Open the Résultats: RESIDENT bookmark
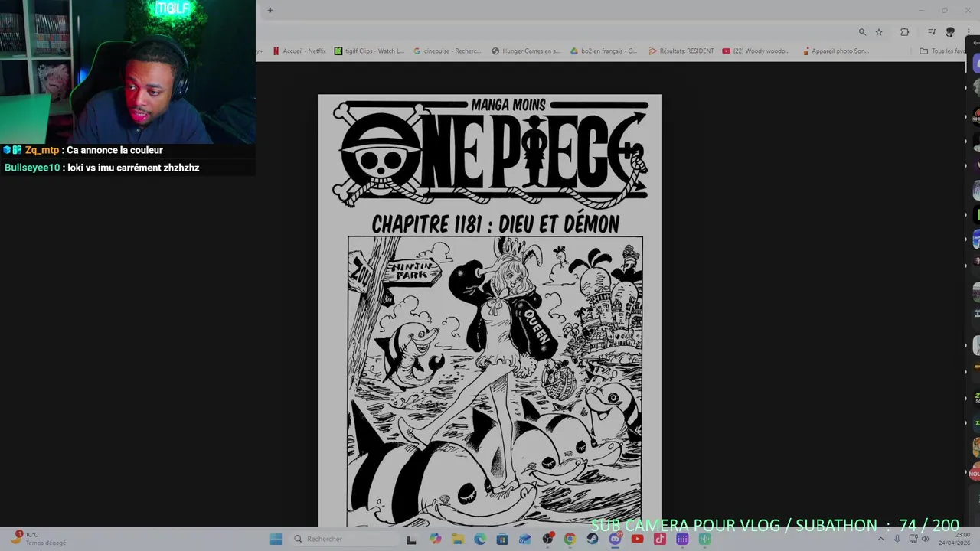Viewport: 980px width, 551px height. tap(681, 51)
